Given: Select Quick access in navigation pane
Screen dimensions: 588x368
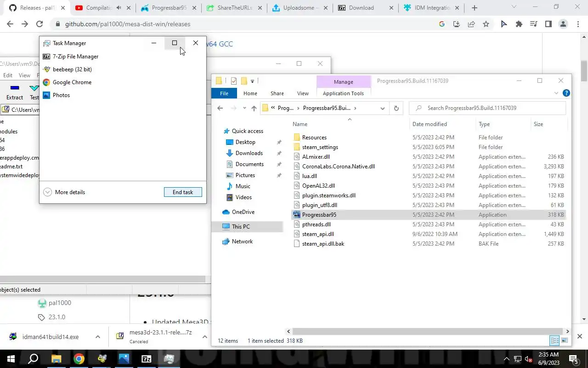Looking at the screenshot, I should [243, 131].
